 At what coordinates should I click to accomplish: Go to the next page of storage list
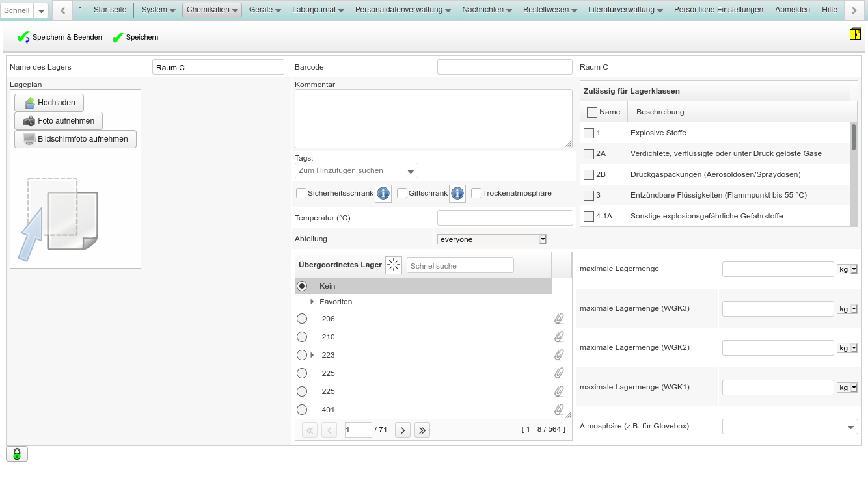click(x=403, y=430)
